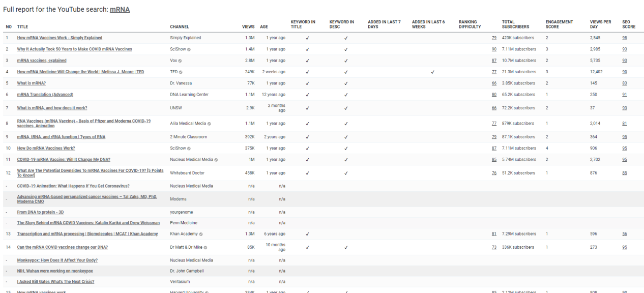The width and height of the screenshot is (644, 293).
Task: Open 'mRNA Translation (Advanced)' video link
Action: [45, 94]
